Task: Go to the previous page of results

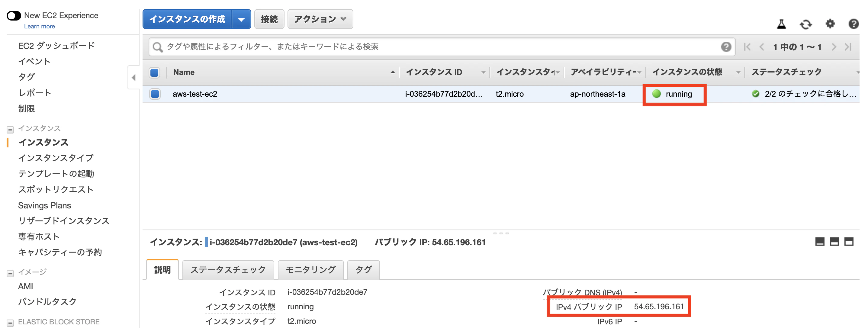Action: coord(761,47)
